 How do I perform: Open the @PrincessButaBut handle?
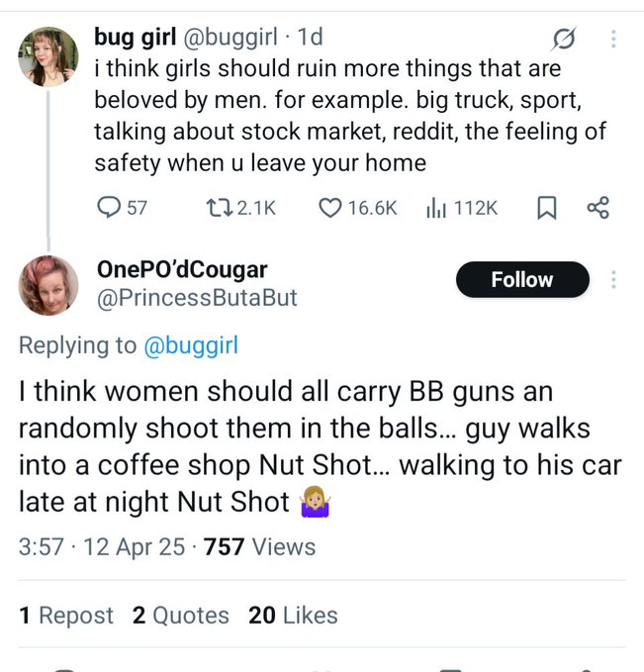tap(196, 298)
